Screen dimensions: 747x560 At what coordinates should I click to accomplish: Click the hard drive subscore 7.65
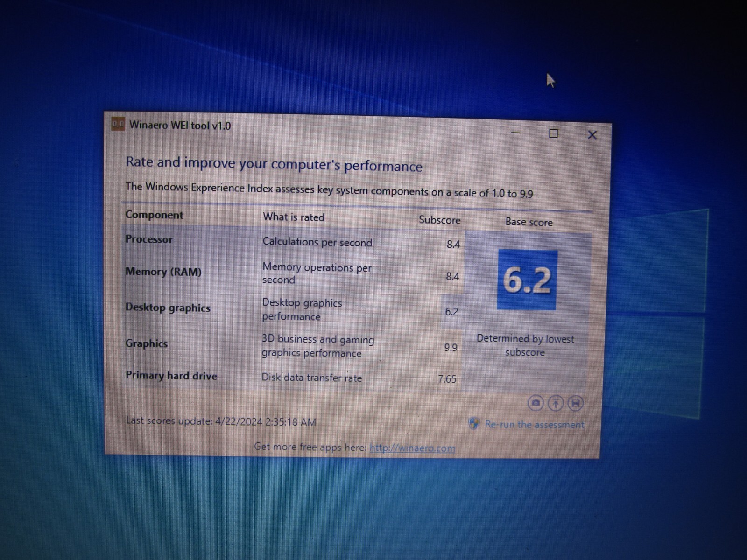(447, 378)
